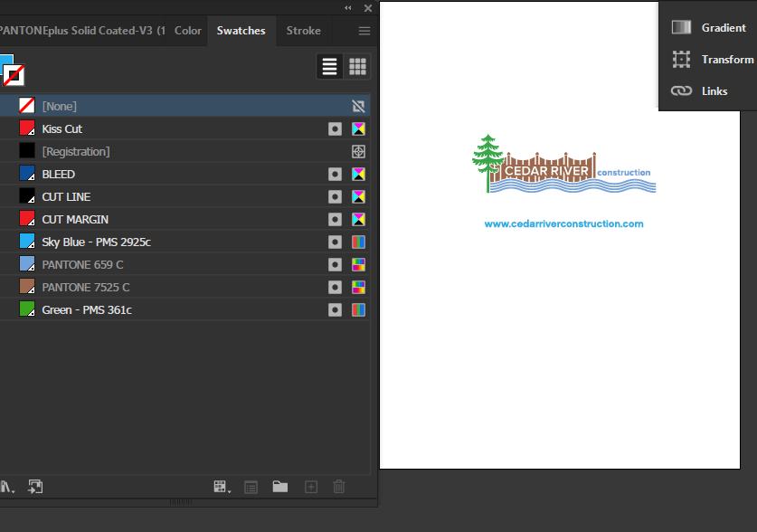Click the Kiss Cut red swatch color
Image resolution: width=757 pixels, height=532 pixels.
click(27, 128)
